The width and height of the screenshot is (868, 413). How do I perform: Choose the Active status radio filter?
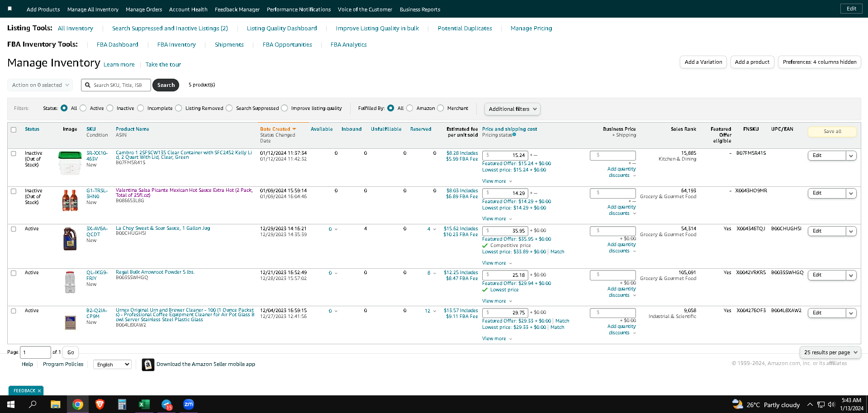coord(83,108)
